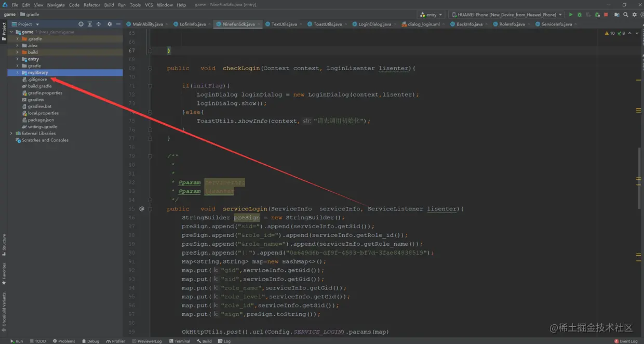
Task: Close the NineFunSdk.java tab
Action: point(259,24)
